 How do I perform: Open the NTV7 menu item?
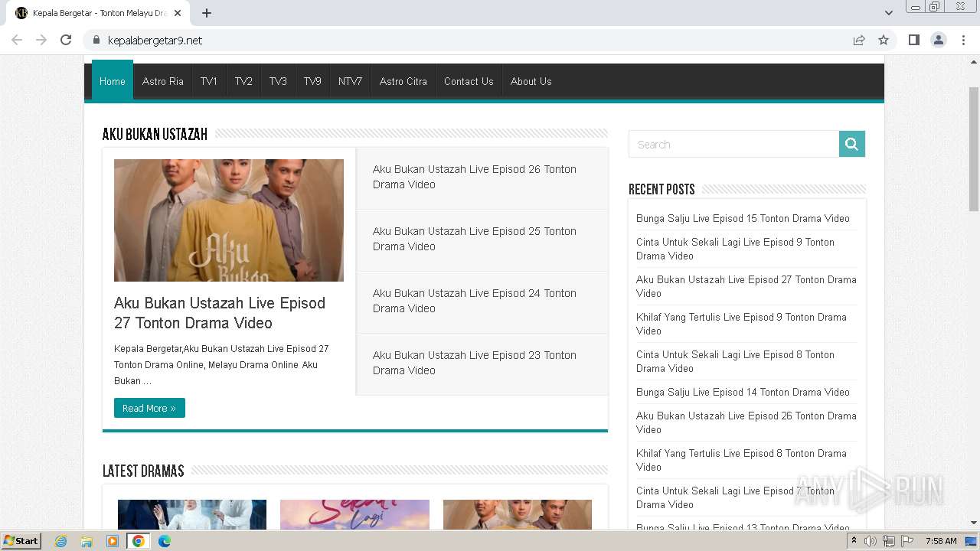pyautogui.click(x=351, y=81)
